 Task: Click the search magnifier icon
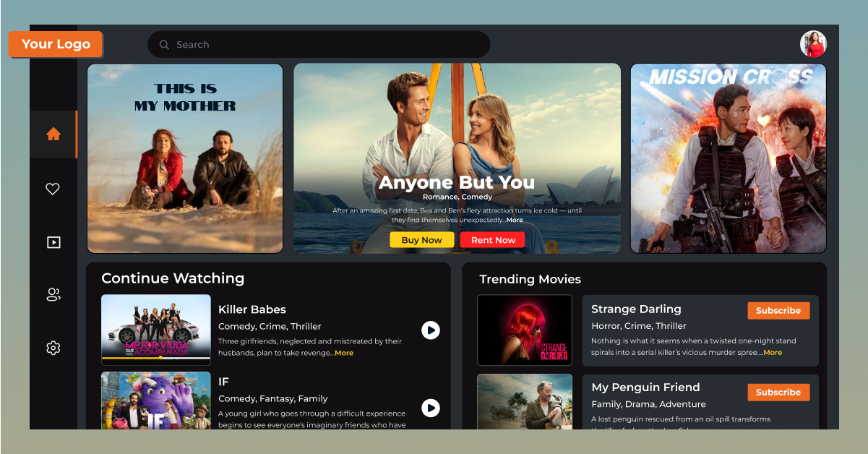click(164, 44)
